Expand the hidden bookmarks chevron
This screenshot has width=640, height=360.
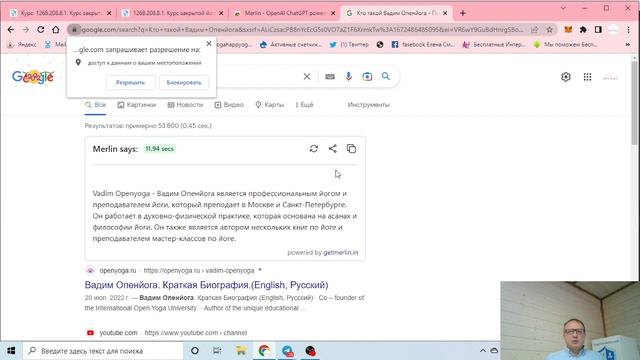tap(628, 44)
